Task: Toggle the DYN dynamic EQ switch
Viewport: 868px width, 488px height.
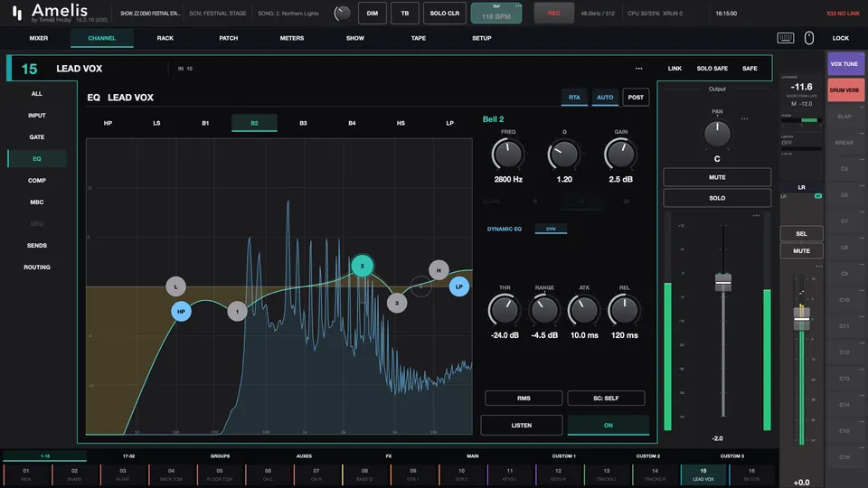Action: pyautogui.click(x=551, y=229)
